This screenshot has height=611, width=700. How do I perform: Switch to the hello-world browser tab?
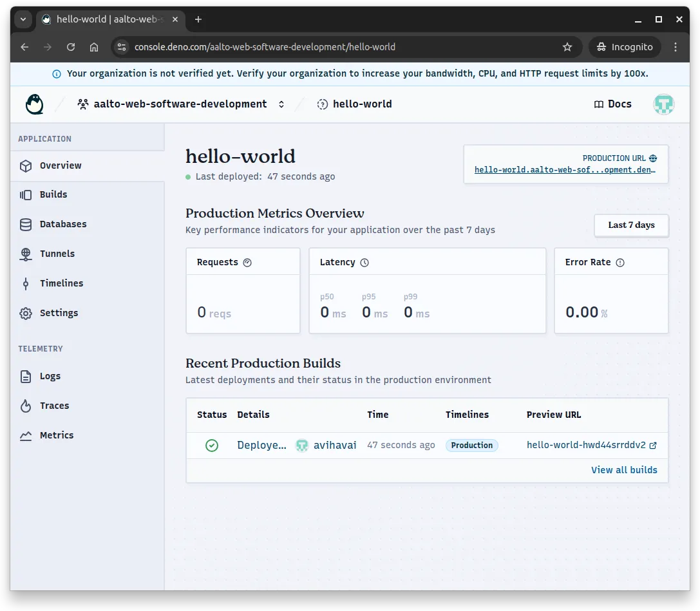tap(106, 19)
